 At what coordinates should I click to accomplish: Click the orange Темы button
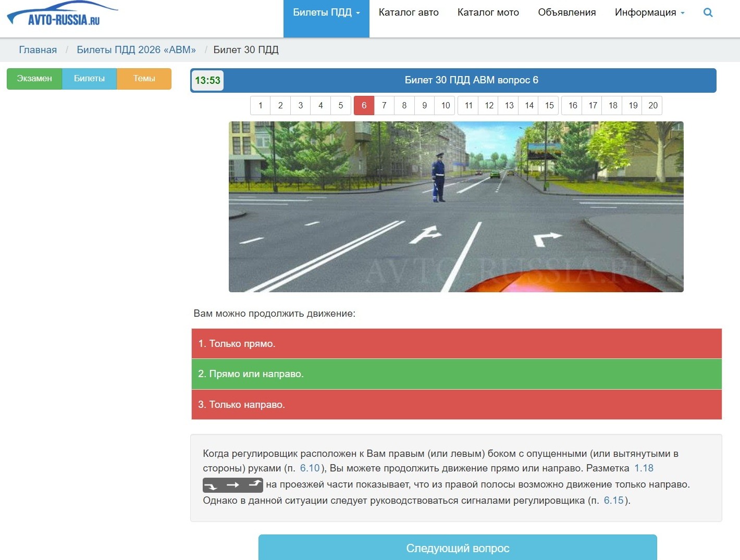[144, 79]
